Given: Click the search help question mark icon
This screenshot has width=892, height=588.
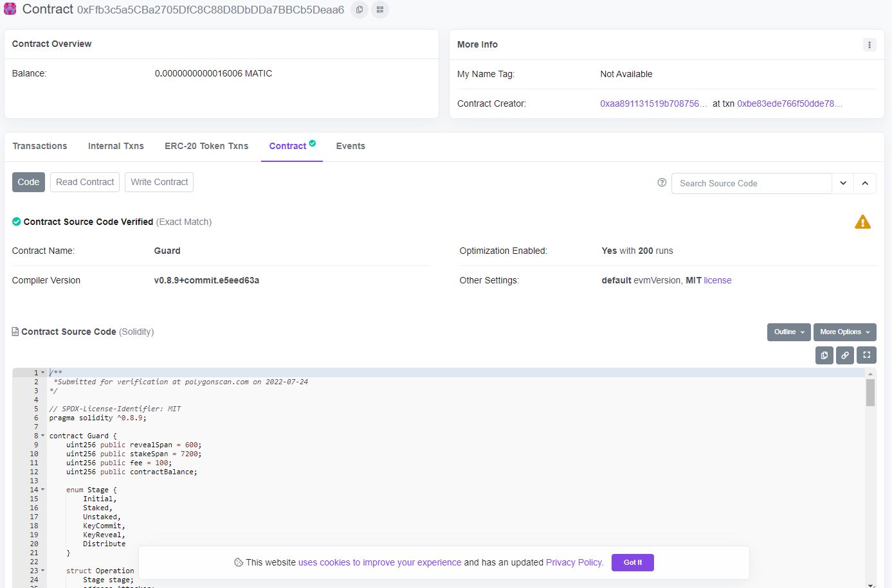Looking at the screenshot, I should tap(662, 183).
